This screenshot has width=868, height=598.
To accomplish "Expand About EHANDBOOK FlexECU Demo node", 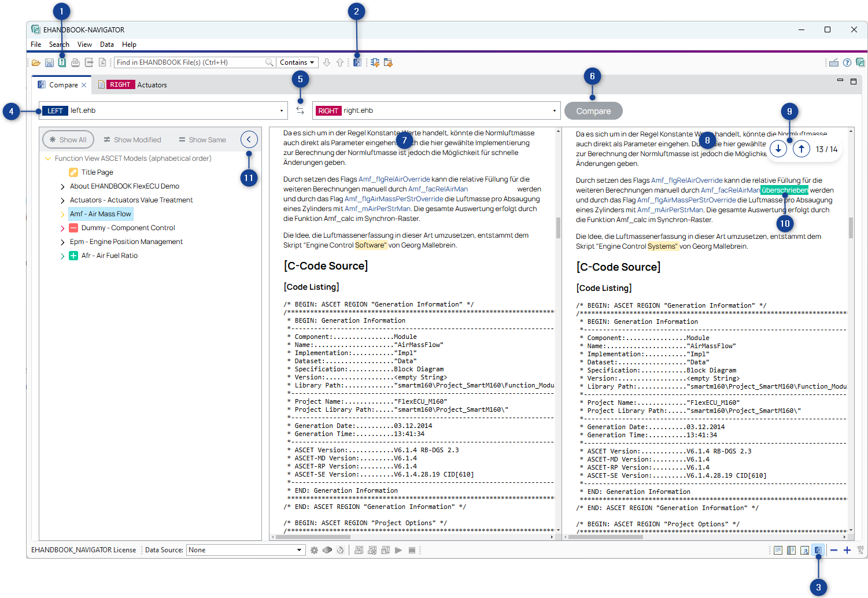I will click(x=62, y=186).
